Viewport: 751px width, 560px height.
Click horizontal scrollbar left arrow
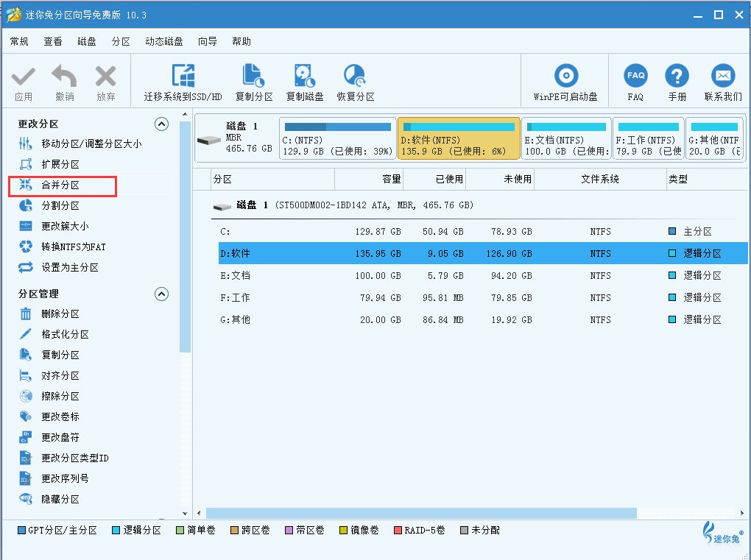[200, 513]
